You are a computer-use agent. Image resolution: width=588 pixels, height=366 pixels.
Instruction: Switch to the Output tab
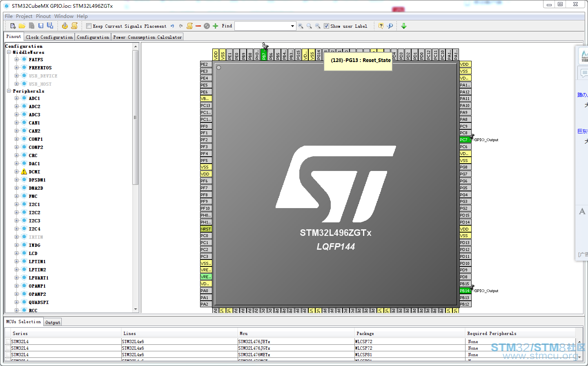[x=53, y=322]
